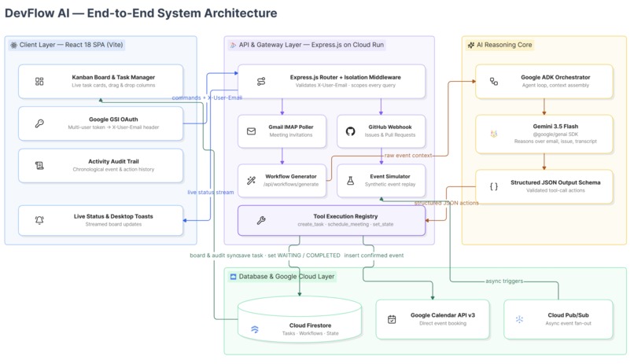The width and height of the screenshot is (634, 364).
Task: Click the Event Simulator flask icon
Action: tap(350, 181)
